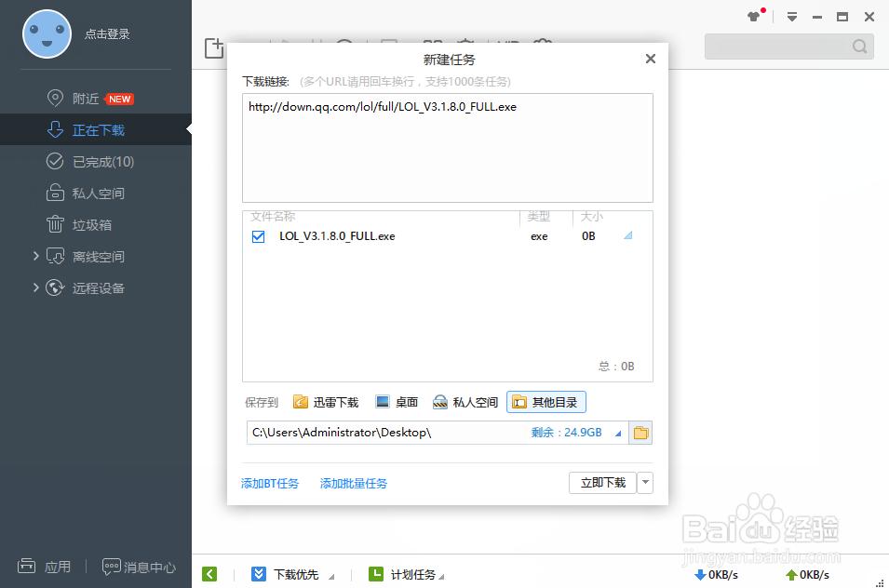Open 私人空间 in the sidebar
Image resolution: width=889 pixels, height=588 pixels.
click(86, 194)
